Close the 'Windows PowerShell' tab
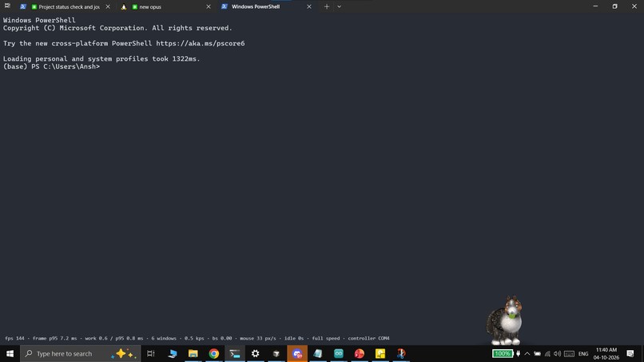 click(x=309, y=6)
